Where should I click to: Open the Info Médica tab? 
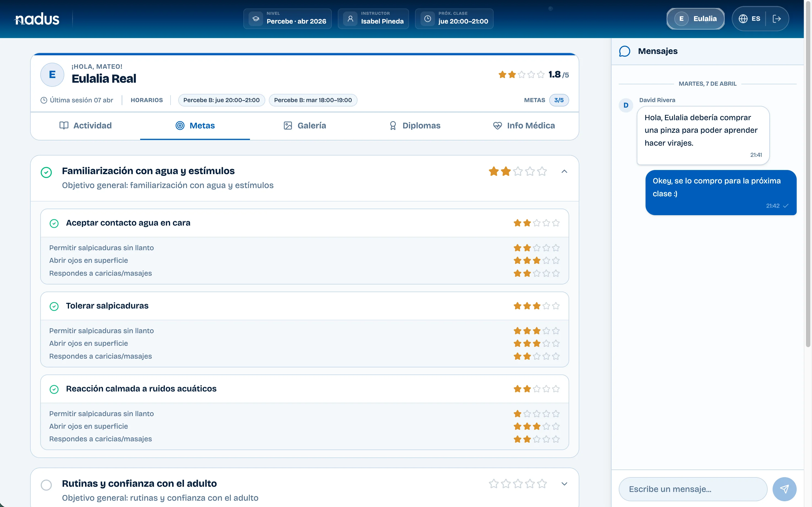point(524,126)
